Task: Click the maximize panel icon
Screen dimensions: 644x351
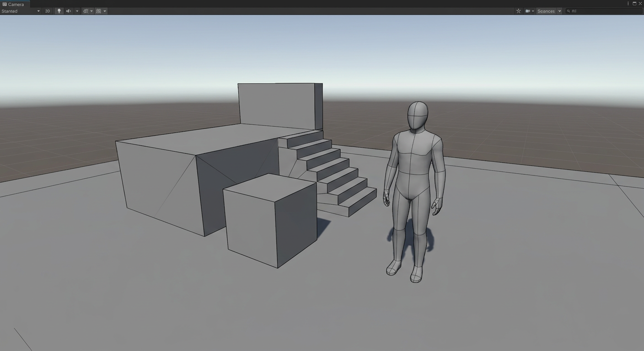Action: point(634,4)
